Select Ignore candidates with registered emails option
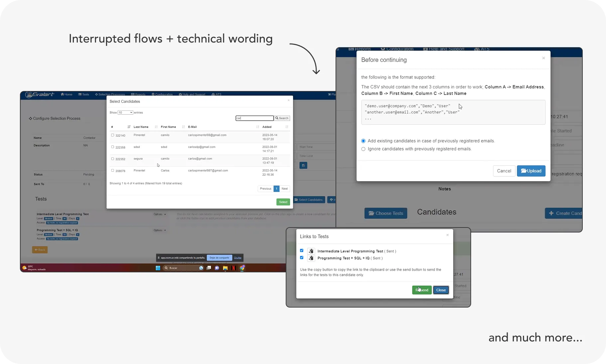Screen dimensions: 606x364 (x=363, y=149)
